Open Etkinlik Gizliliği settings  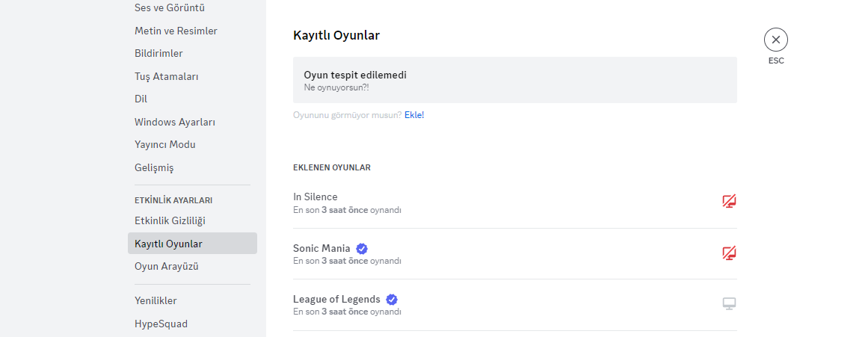click(170, 220)
